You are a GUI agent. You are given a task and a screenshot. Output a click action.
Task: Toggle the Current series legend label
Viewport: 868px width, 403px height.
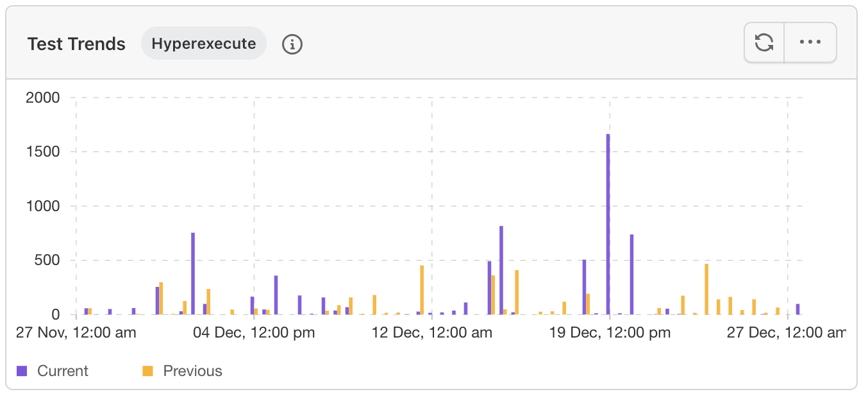coord(63,371)
